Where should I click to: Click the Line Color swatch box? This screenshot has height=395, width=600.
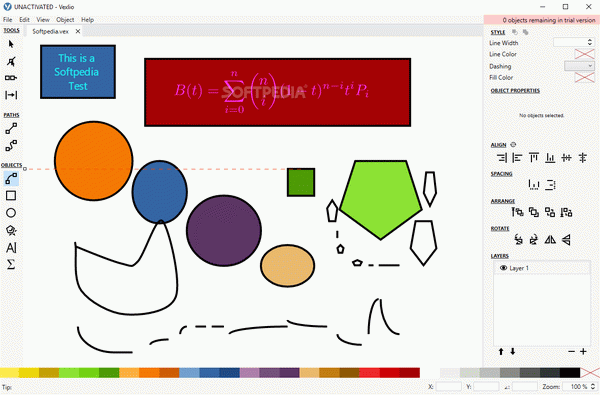pos(584,54)
